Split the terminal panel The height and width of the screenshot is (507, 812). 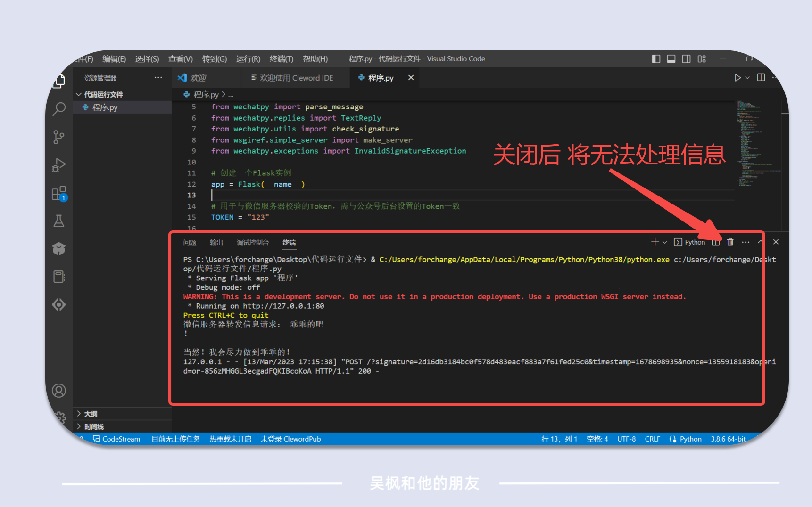coord(716,242)
